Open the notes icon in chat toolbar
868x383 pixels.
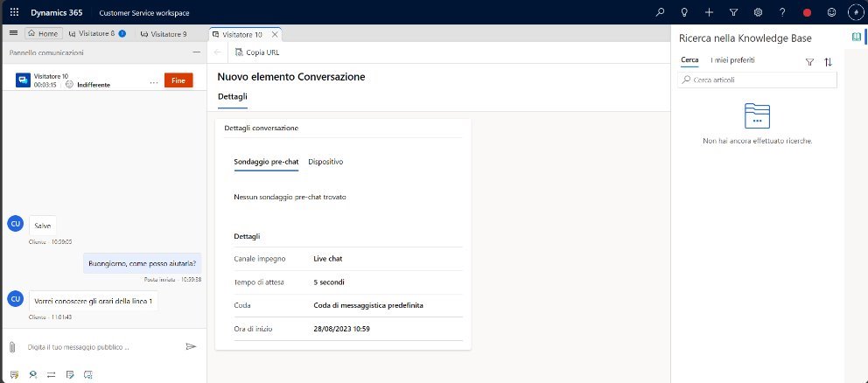(70, 375)
